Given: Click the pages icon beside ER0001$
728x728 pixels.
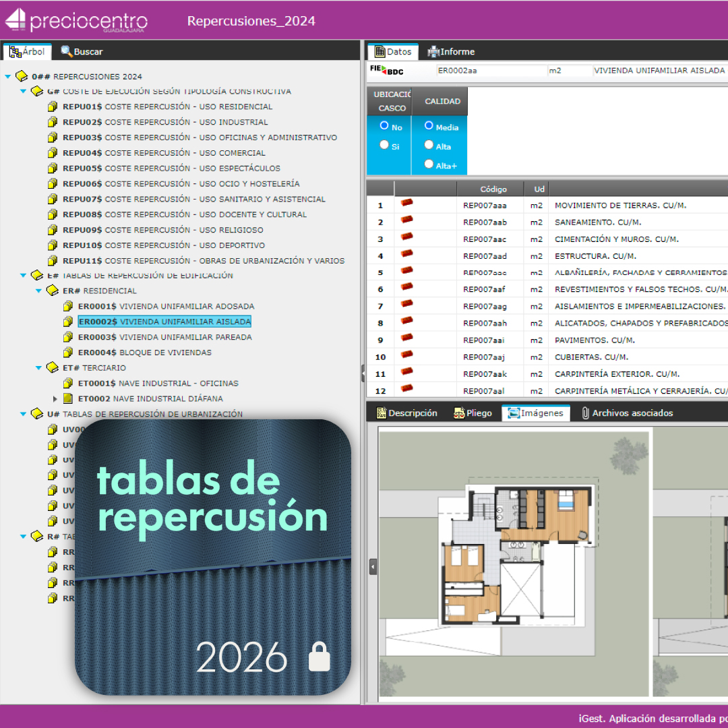Looking at the screenshot, I should [x=68, y=307].
